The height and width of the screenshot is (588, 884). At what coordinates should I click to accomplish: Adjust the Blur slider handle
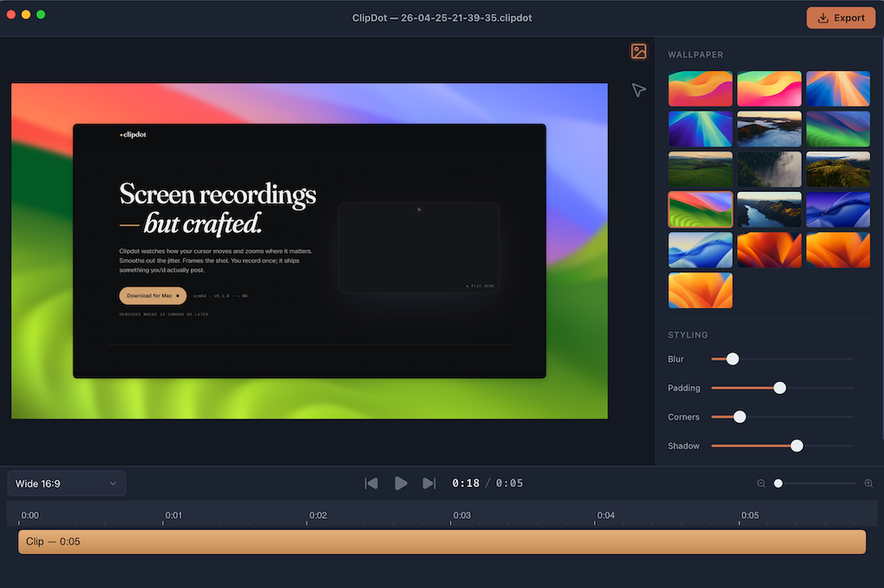click(x=732, y=358)
